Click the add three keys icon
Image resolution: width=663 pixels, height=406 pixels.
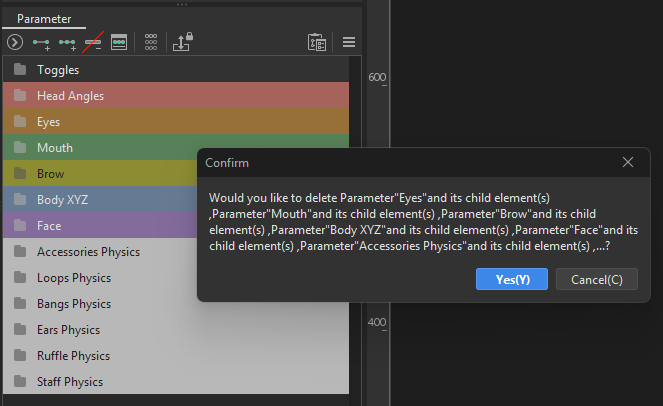pos(68,42)
